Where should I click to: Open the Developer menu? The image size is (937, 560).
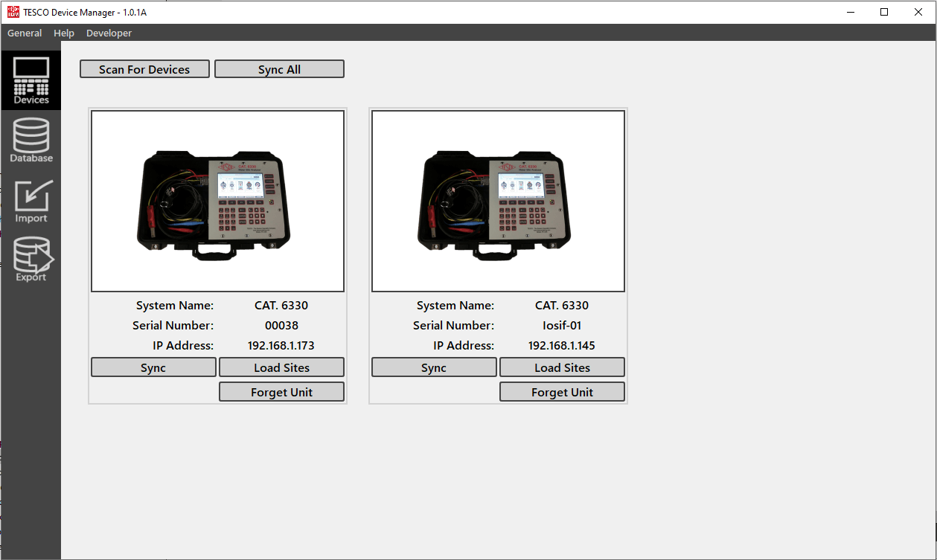coord(109,33)
